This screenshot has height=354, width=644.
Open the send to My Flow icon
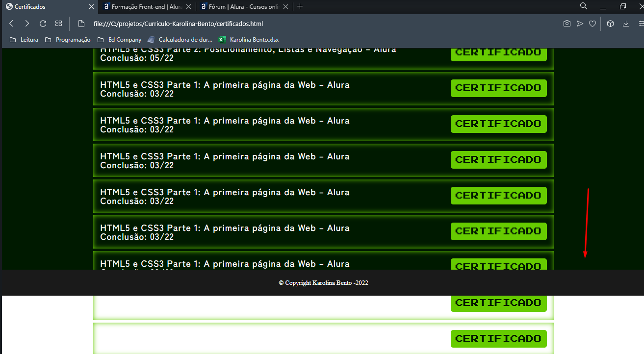point(580,24)
